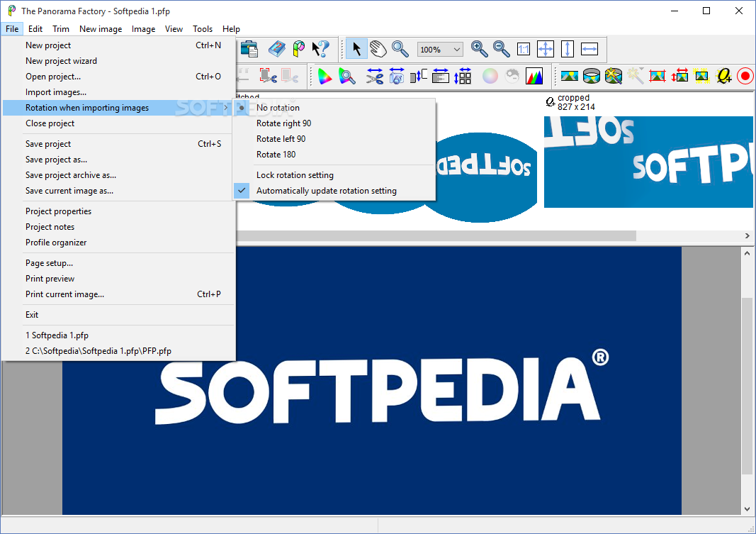Click the fit width horizontal arrow icon

click(x=589, y=49)
